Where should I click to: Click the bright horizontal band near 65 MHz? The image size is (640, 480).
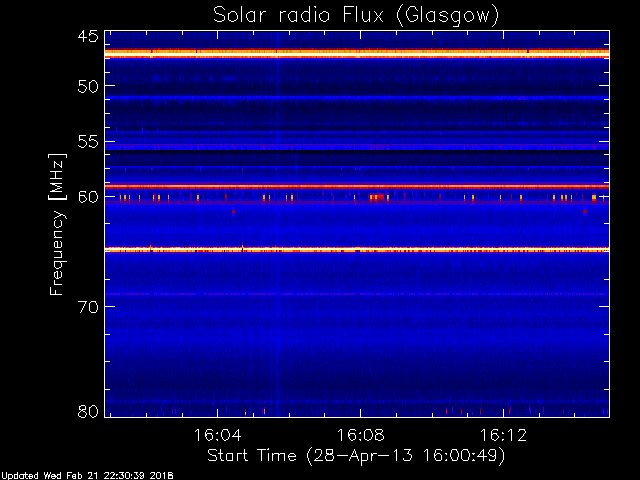point(357,249)
